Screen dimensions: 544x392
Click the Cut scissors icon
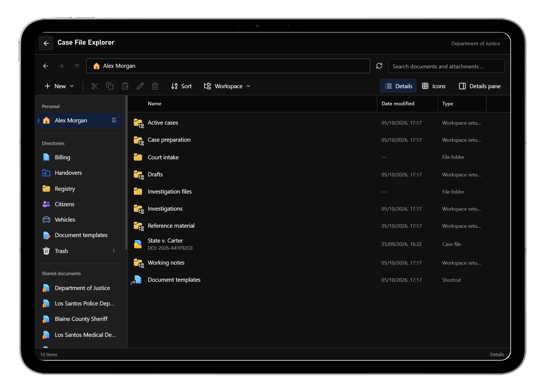95,86
